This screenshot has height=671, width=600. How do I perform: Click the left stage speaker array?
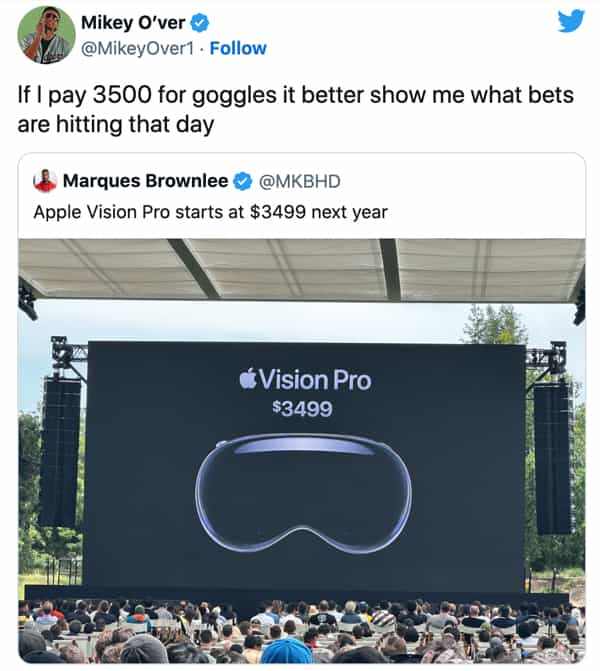tap(60, 454)
